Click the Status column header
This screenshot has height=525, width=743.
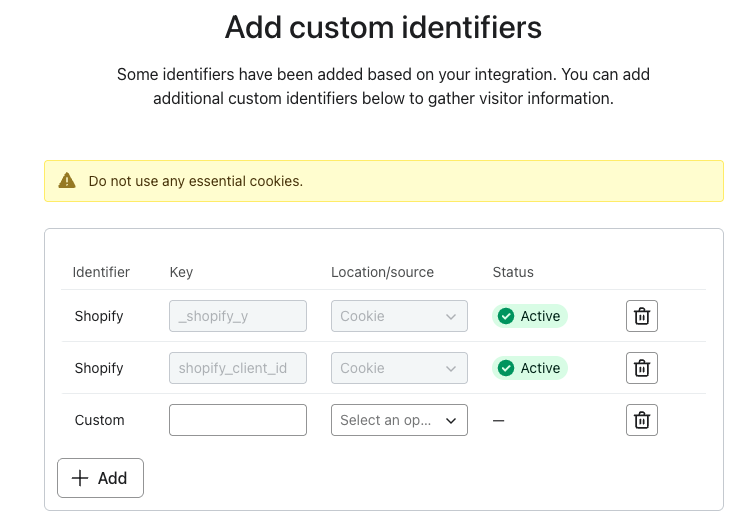click(513, 272)
